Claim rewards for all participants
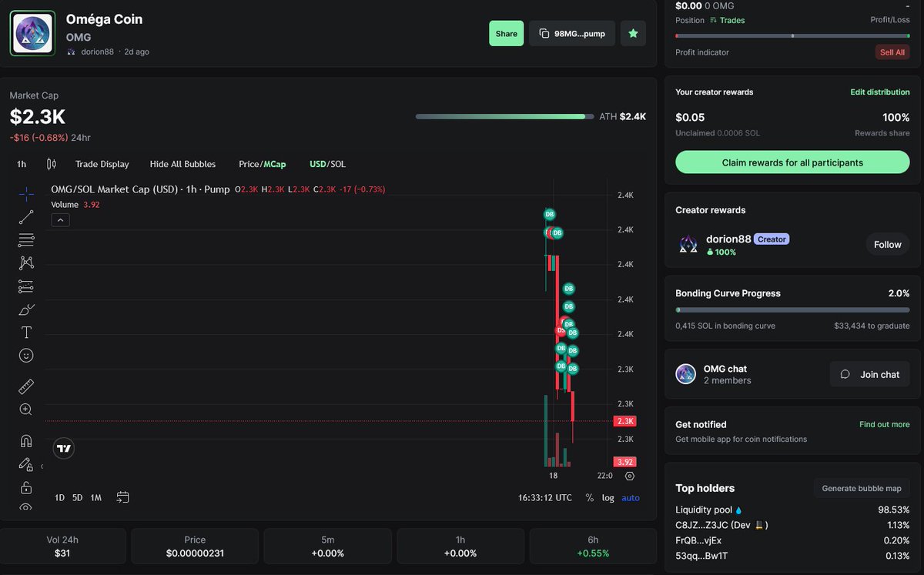The width and height of the screenshot is (924, 575). tap(792, 162)
